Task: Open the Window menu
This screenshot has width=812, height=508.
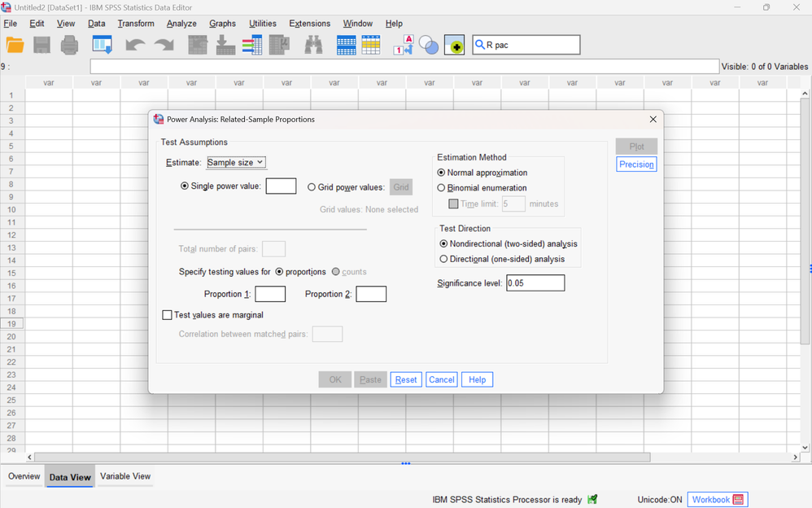Action: pos(357,24)
